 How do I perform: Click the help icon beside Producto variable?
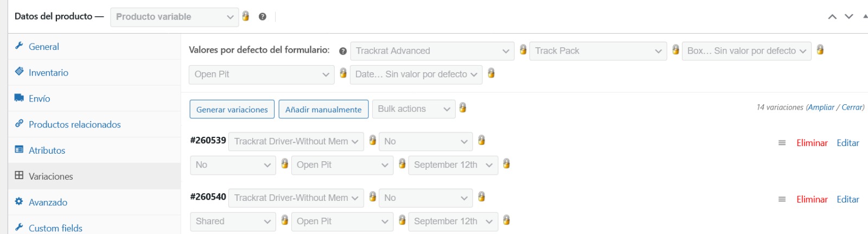click(x=263, y=17)
